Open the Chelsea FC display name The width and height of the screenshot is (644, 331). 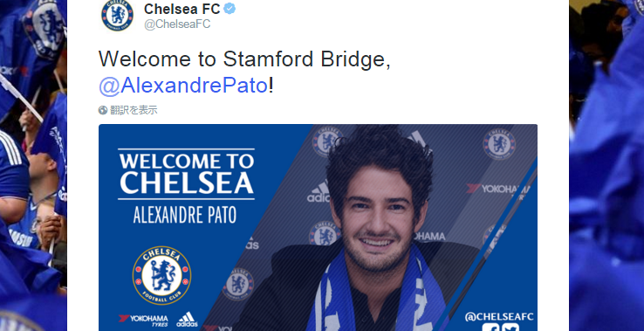click(x=182, y=9)
